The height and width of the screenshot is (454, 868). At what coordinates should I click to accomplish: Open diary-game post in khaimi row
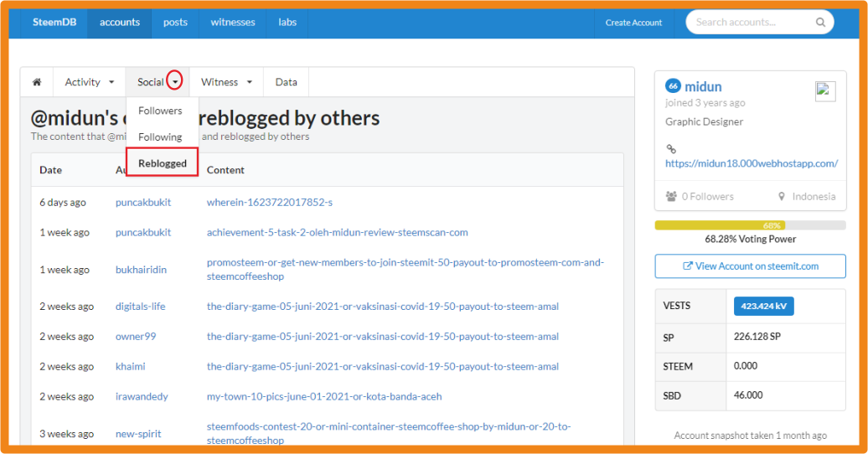pyautogui.click(x=383, y=367)
